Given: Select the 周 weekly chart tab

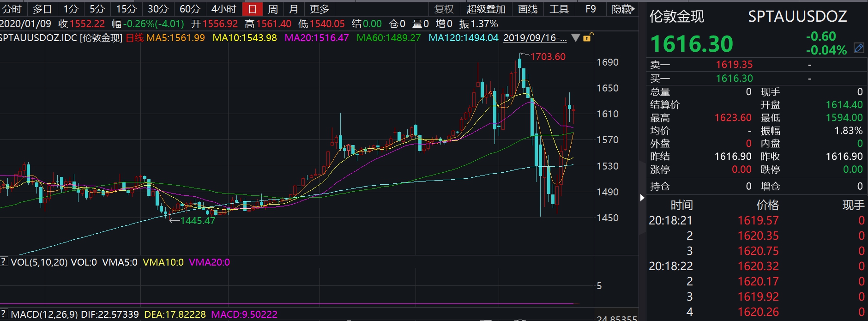Looking at the screenshot, I should pyautogui.click(x=273, y=9).
